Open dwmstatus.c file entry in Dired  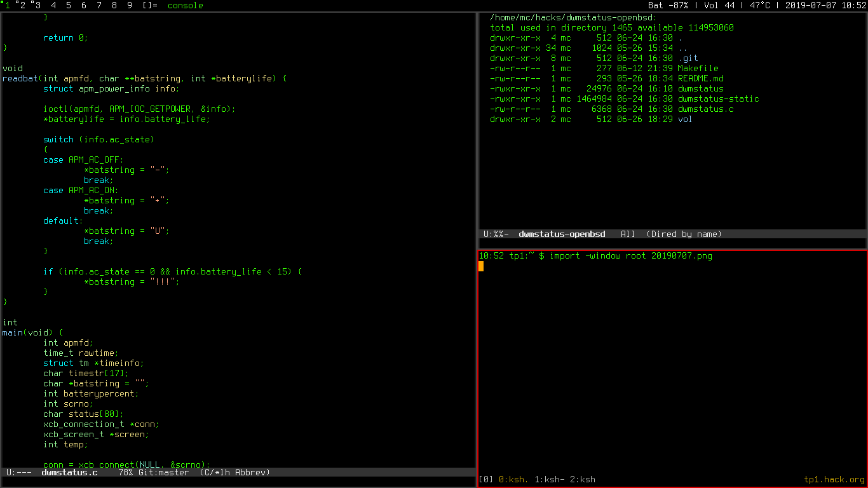(705, 109)
